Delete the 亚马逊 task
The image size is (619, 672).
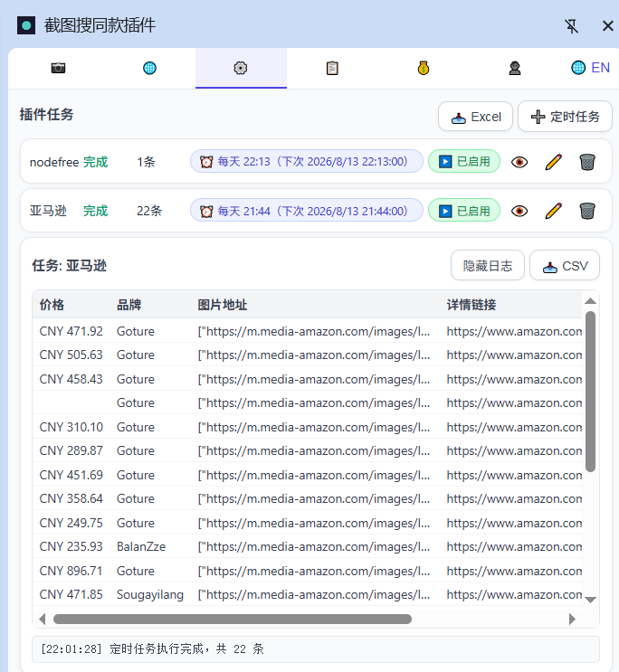(587, 211)
